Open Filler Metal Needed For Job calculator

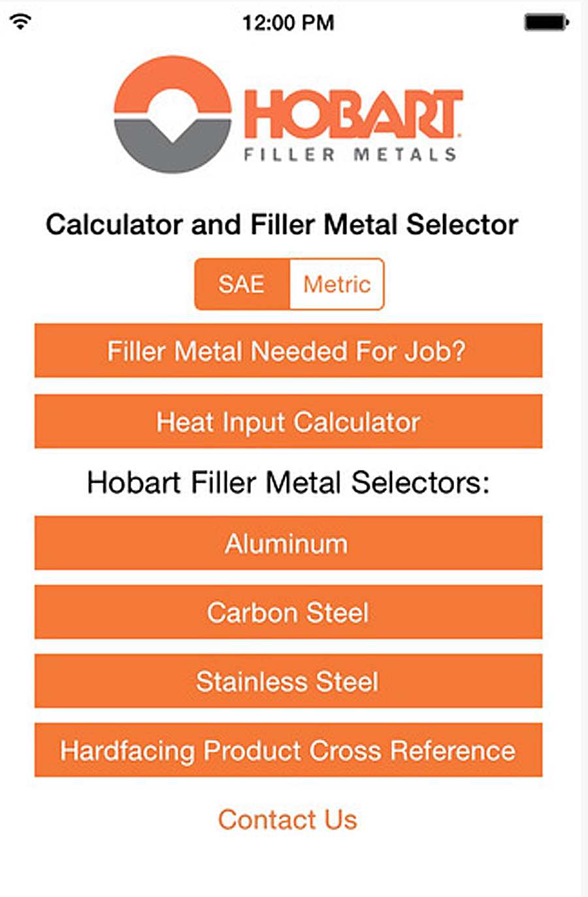[x=288, y=351]
